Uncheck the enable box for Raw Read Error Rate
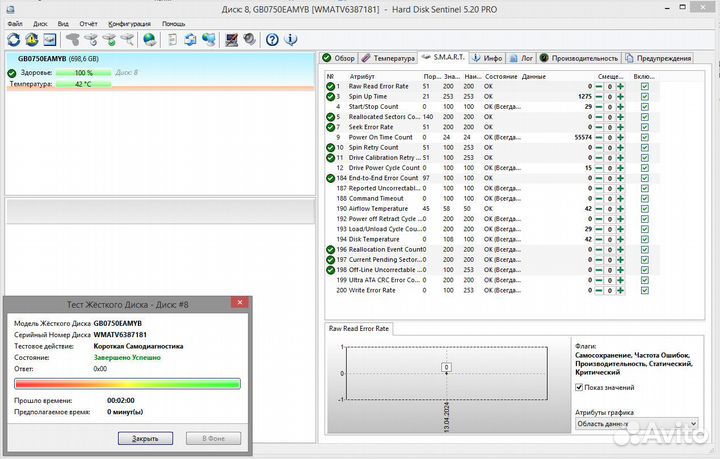This screenshot has width=720, height=459. 645,87
